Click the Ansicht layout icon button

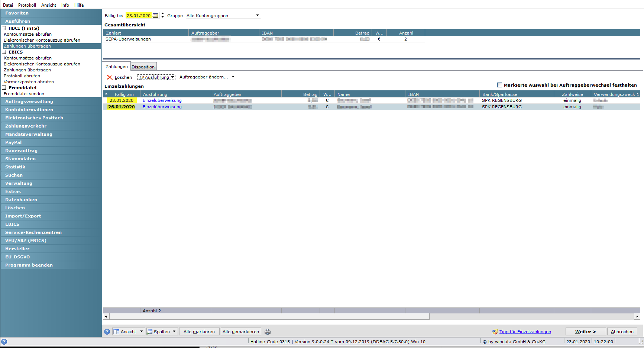tap(116, 332)
